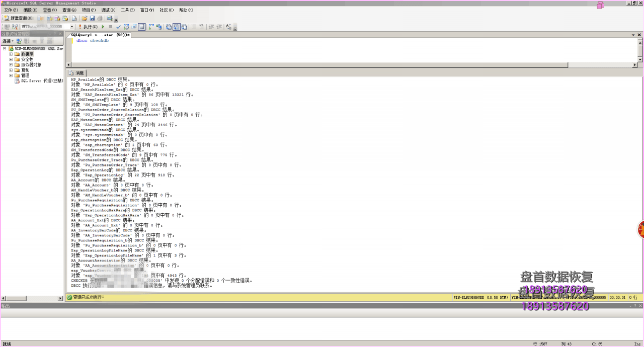Click the Uncomment selected lines icon

tap(201, 27)
